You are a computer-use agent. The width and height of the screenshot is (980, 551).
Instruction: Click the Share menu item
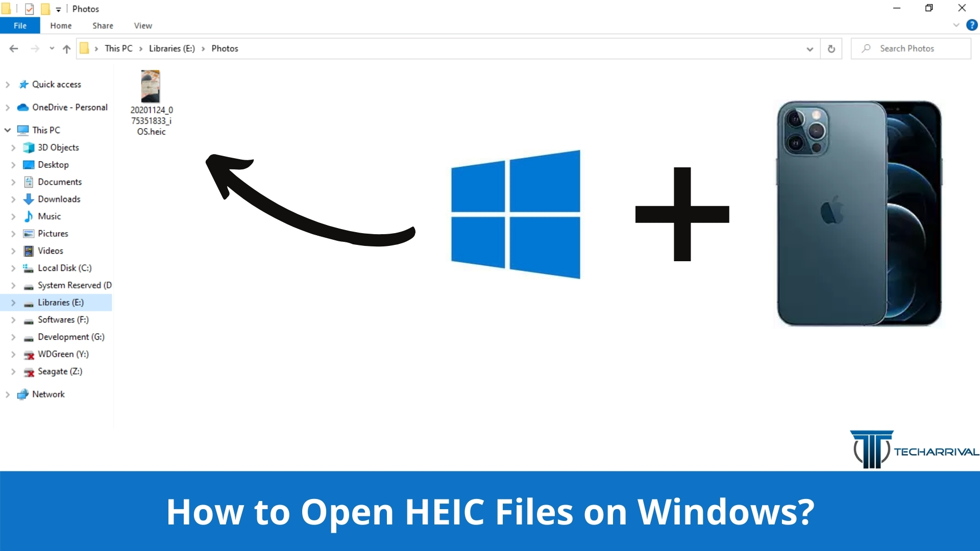point(102,25)
